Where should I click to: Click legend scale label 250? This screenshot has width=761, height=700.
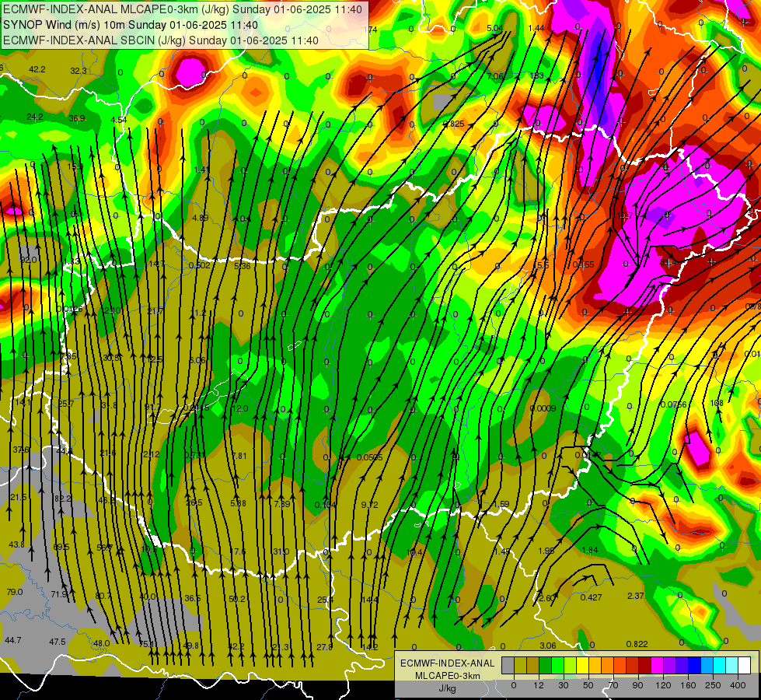[x=713, y=685]
